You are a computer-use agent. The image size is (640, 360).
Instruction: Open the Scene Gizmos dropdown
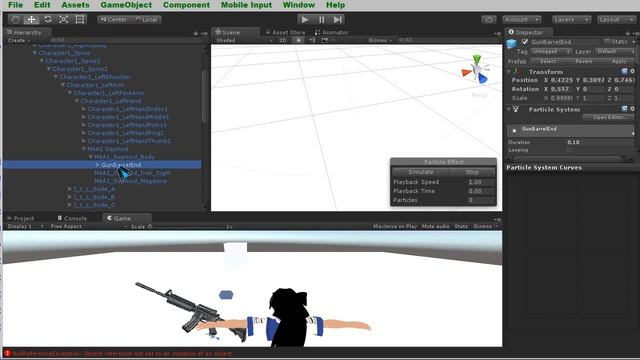[x=380, y=40]
